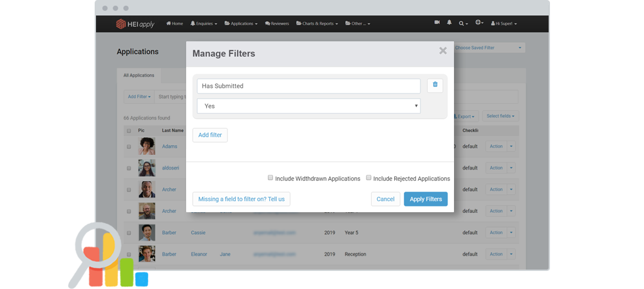
Task: Click the Has Submitted filter field
Action: coord(308,86)
